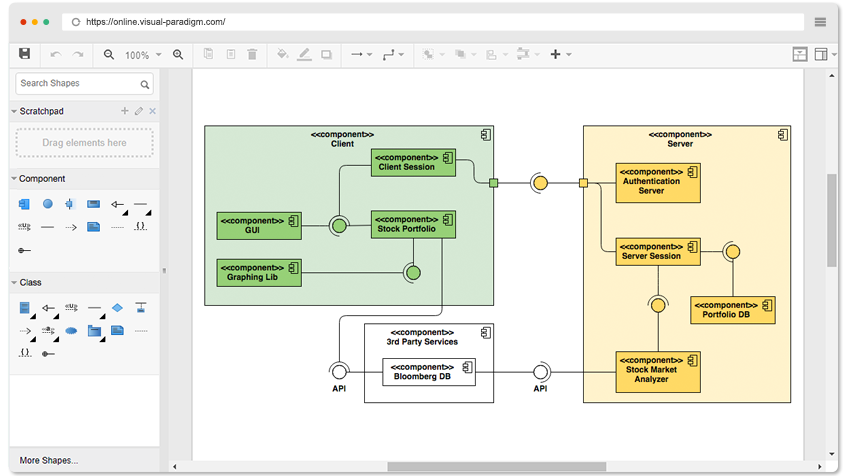
Task: Click the Save diagram icon
Action: [24, 54]
